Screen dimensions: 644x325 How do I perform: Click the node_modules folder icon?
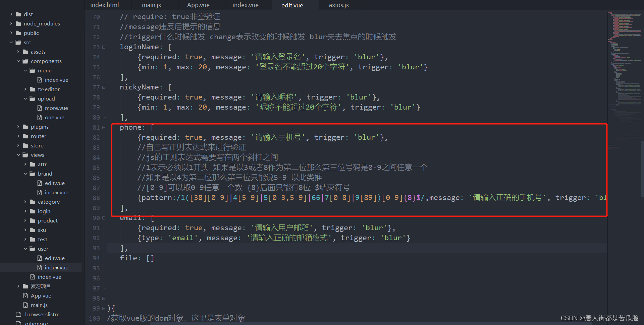(18, 23)
